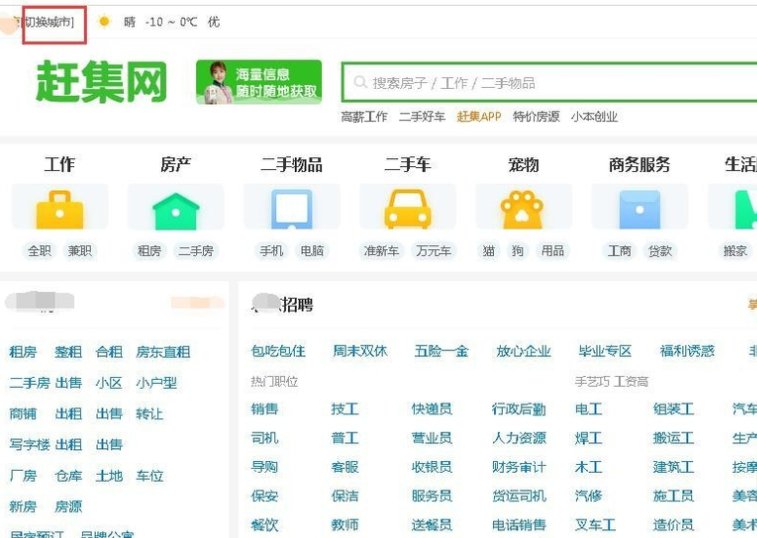Click the 商务服务 blue envelope icon
This screenshot has width=757, height=538.
pyautogui.click(x=640, y=210)
